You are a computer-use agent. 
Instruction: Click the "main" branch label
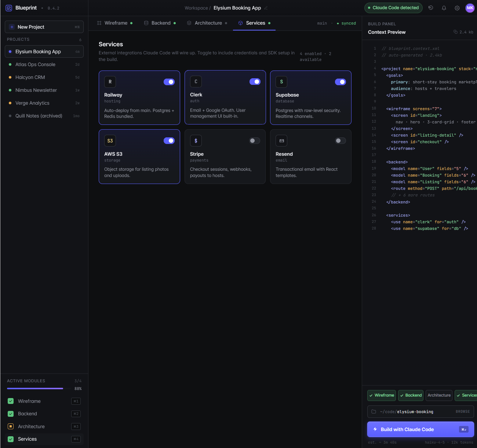[322, 24]
